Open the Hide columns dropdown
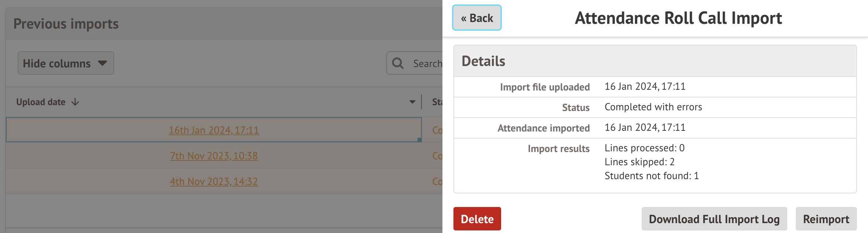Image resolution: width=868 pixels, height=233 pixels. [x=66, y=63]
